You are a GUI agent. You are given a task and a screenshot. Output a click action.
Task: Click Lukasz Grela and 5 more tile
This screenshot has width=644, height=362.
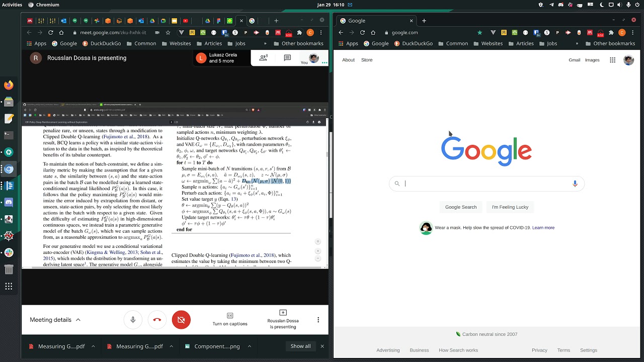[x=221, y=58]
